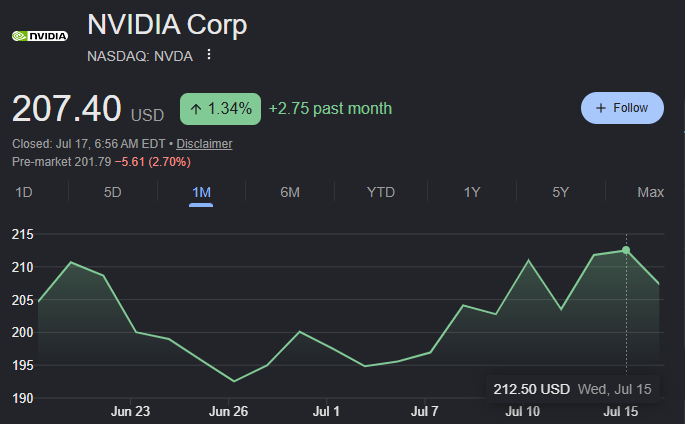Click the Jun 26 date axis label
Image resolution: width=685 pixels, height=424 pixels.
(x=228, y=411)
